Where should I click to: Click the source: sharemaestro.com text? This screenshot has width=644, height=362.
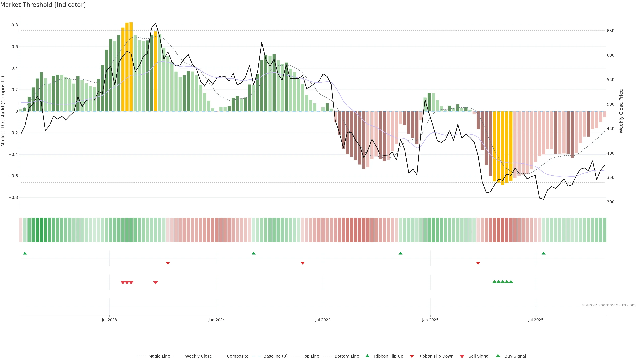[609, 305]
